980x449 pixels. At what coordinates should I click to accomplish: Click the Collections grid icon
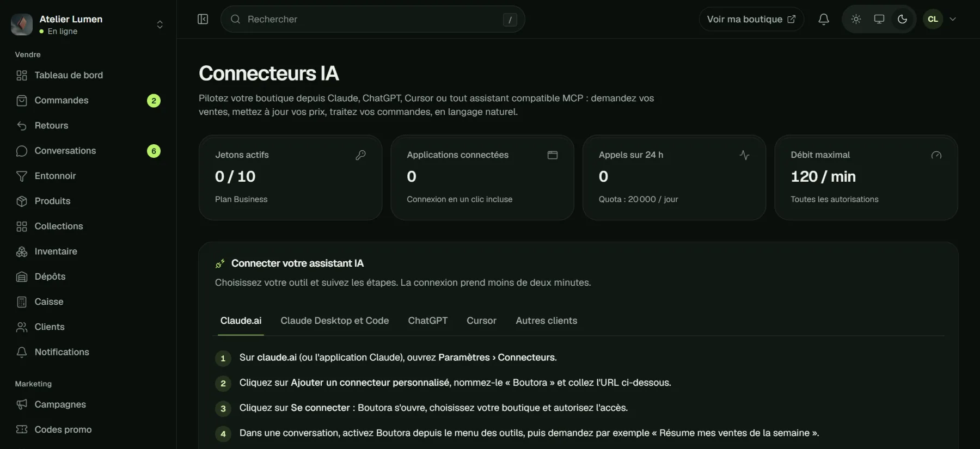coord(22,226)
